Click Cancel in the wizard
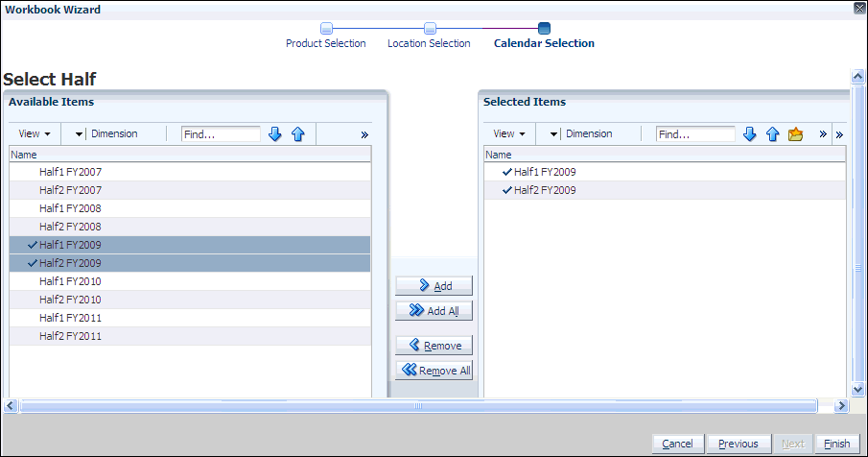The image size is (868, 457). tap(677, 444)
